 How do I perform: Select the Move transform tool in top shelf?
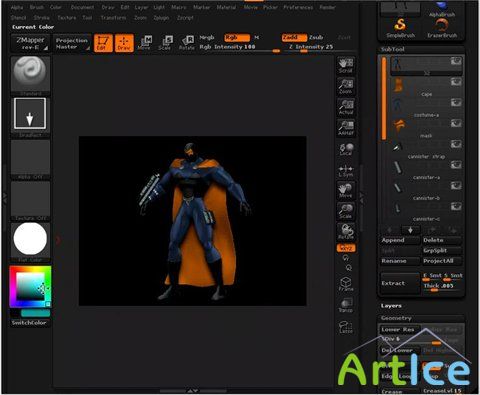(145, 43)
